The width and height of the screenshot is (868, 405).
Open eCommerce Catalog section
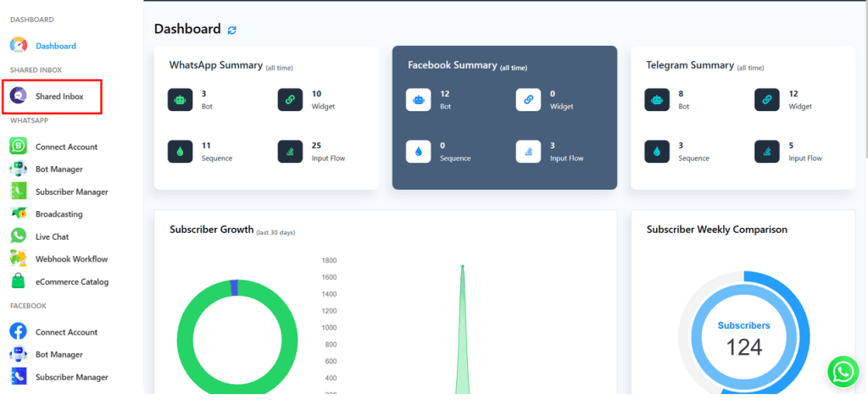point(71,281)
